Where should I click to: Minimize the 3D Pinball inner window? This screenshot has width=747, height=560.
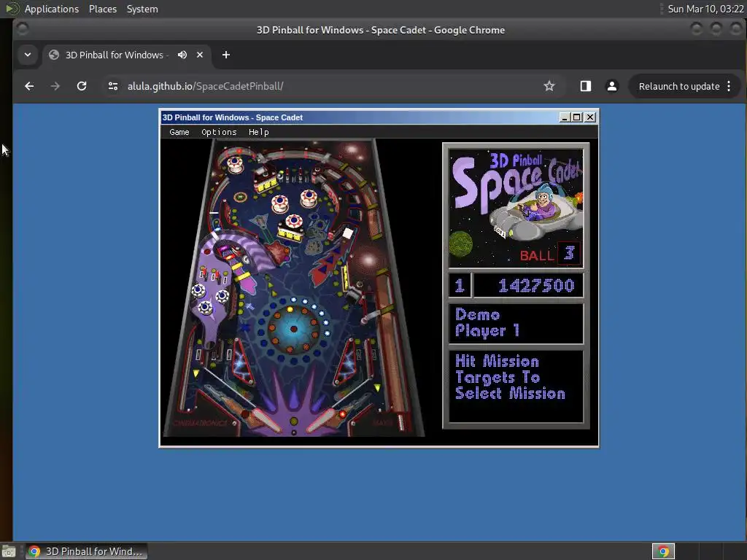(565, 117)
